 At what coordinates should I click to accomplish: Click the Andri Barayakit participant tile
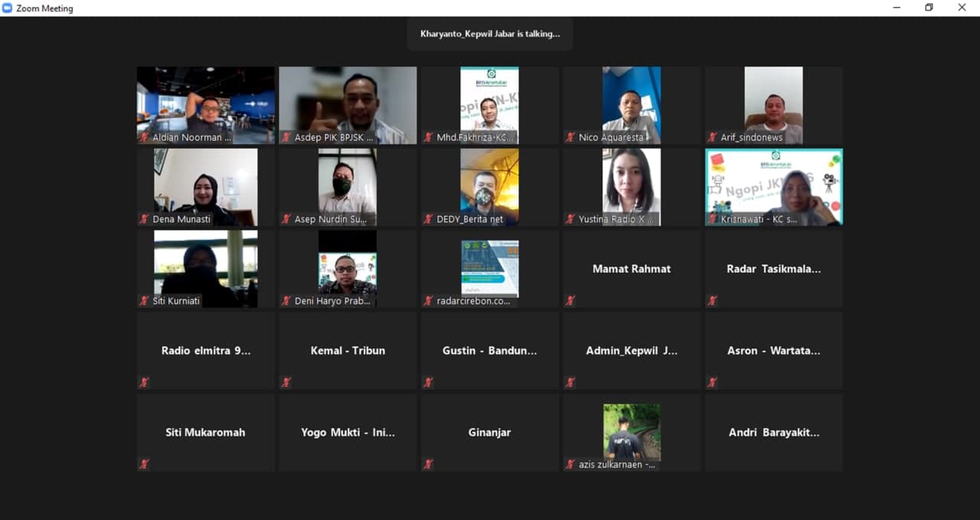tap(773, 433)
